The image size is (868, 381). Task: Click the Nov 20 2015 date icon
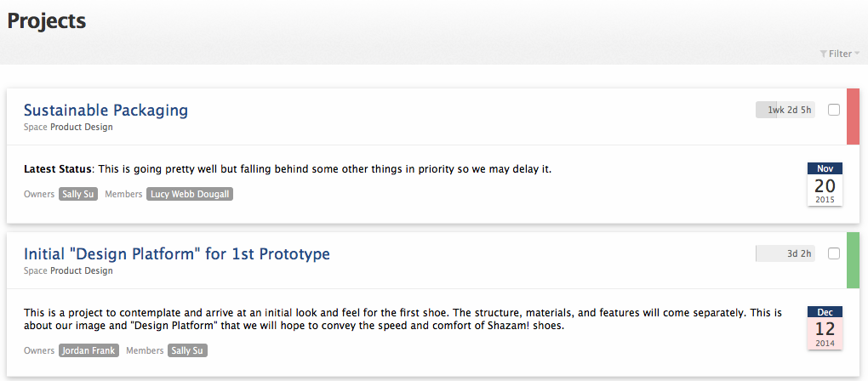[x=825, y=184]
